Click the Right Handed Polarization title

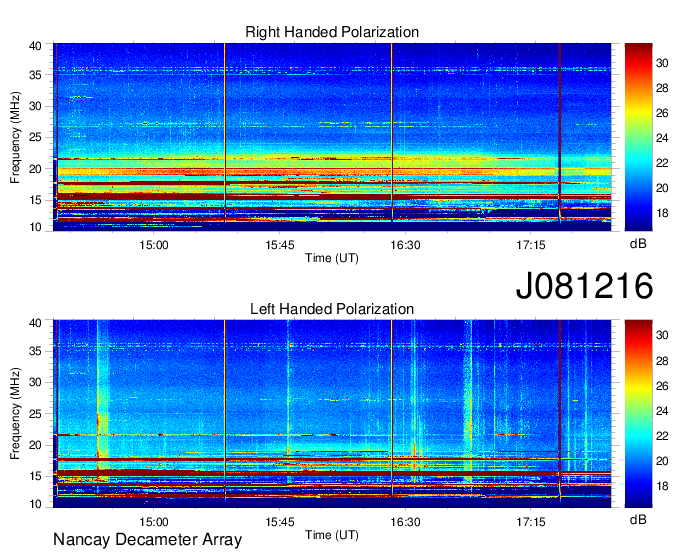point(332,32)
